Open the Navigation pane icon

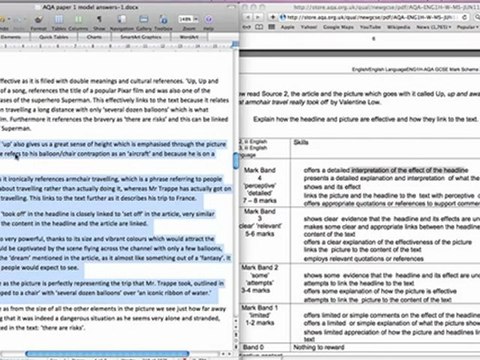122,20
